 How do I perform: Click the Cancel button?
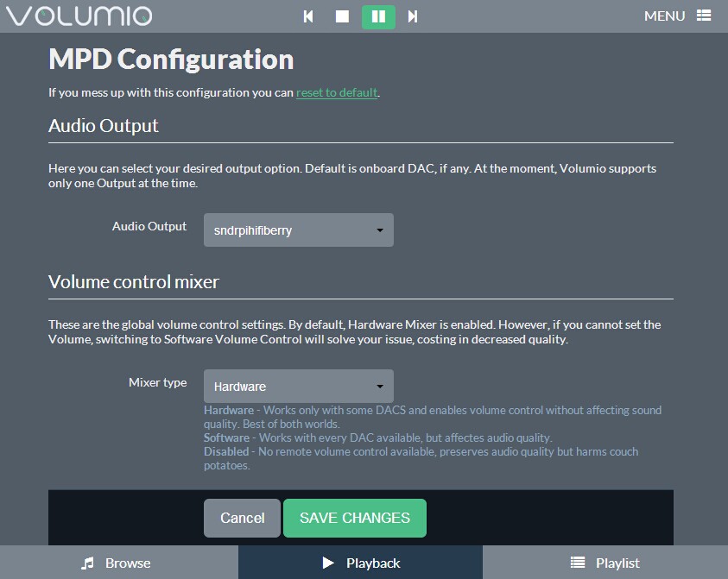[242, 518]
